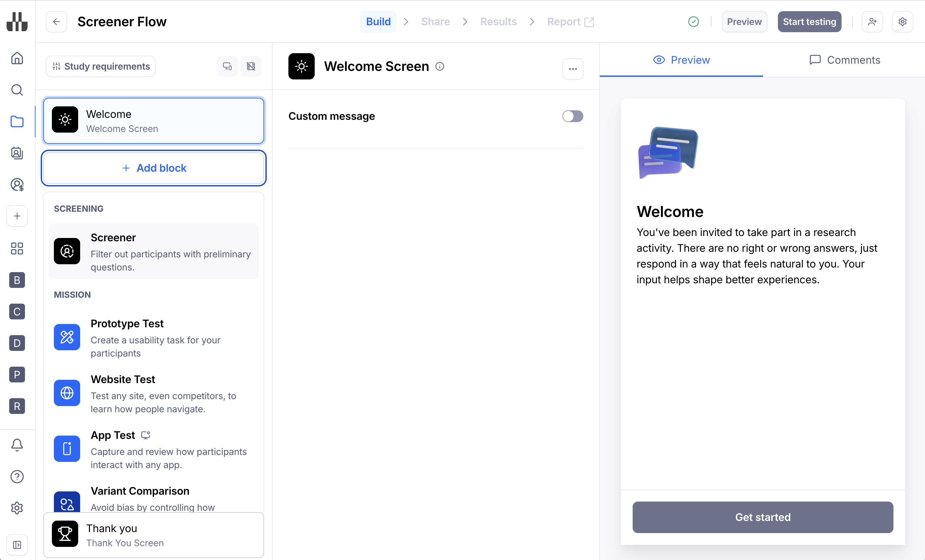Click the help question mark icon

point(17,476)
